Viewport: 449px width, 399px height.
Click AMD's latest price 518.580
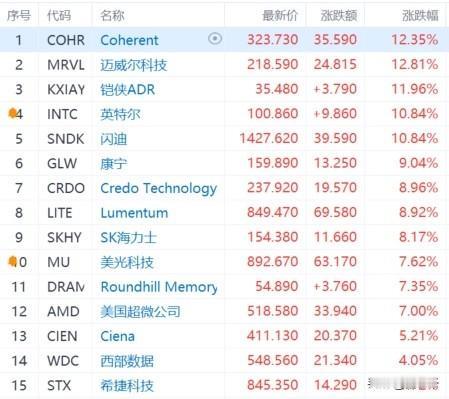point(273,311)
